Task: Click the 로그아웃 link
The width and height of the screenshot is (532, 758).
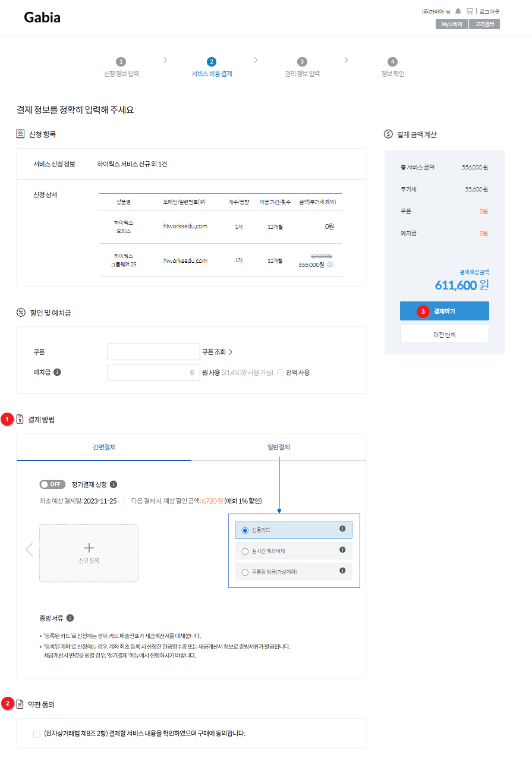Action: (490, 11)
